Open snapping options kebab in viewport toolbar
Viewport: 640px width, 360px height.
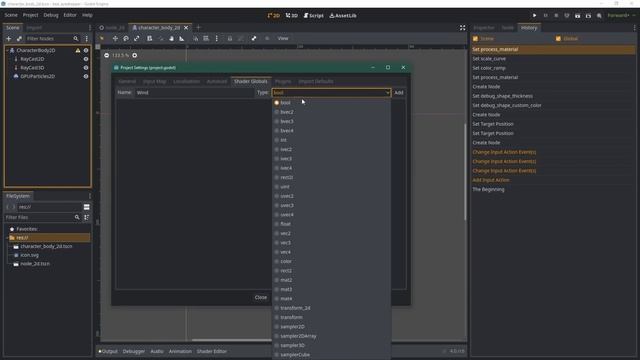click(217, 38)
